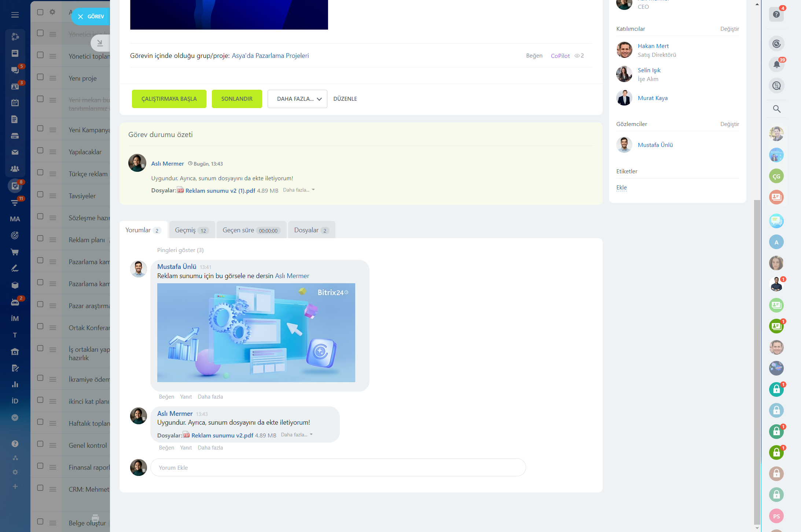Open the notifications bell icon
The image size is (801, 532).
776,65
